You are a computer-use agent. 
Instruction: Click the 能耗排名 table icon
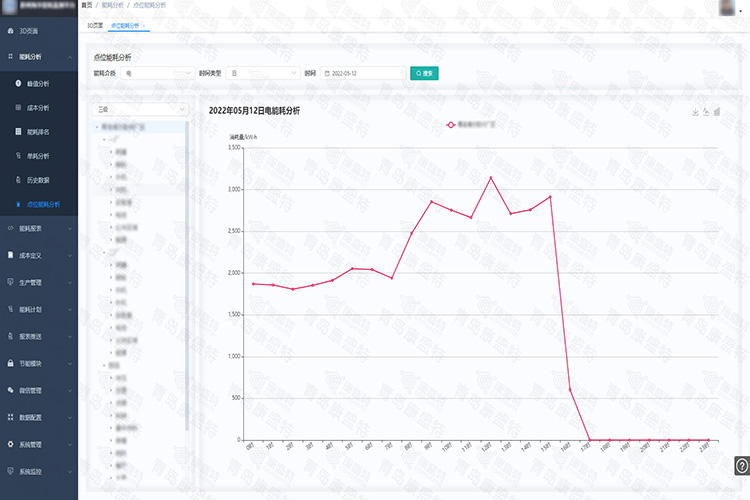click(18, 132)
